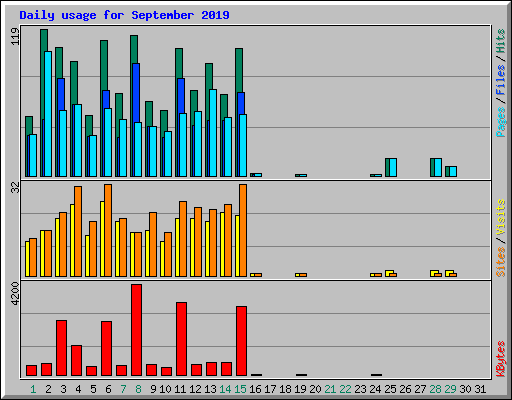Click day label '12' on the x-axis
This screenshot has width=512, height=400.
pyautogui.click(x=195, y=389)
